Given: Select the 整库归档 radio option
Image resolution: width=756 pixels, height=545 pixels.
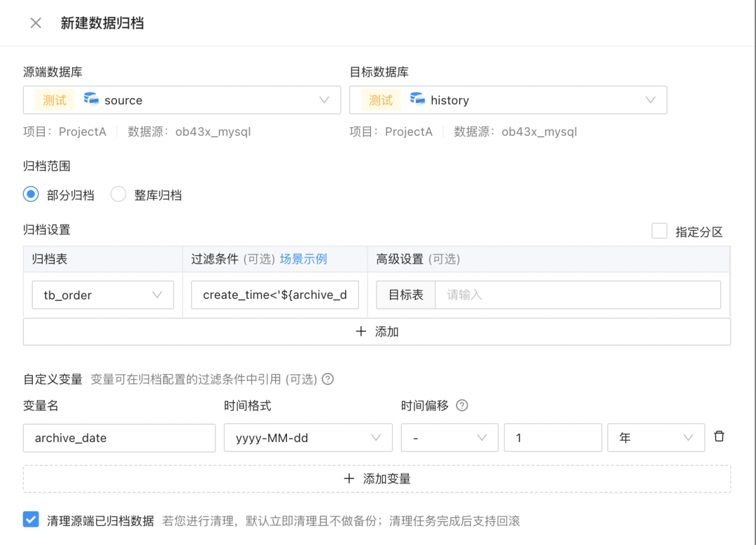Looking at the screenshot, I should (118, 194).
